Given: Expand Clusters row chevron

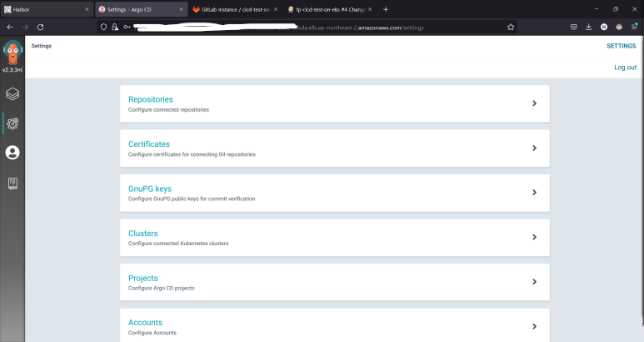Looking at the screenshot, I should point(534,237).
